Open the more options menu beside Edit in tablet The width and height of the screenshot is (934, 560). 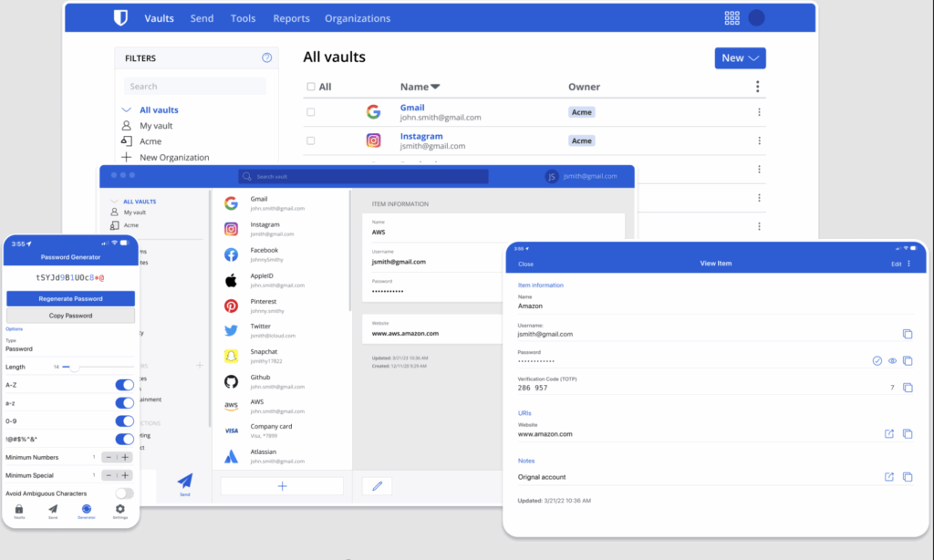tap(909, 264)
